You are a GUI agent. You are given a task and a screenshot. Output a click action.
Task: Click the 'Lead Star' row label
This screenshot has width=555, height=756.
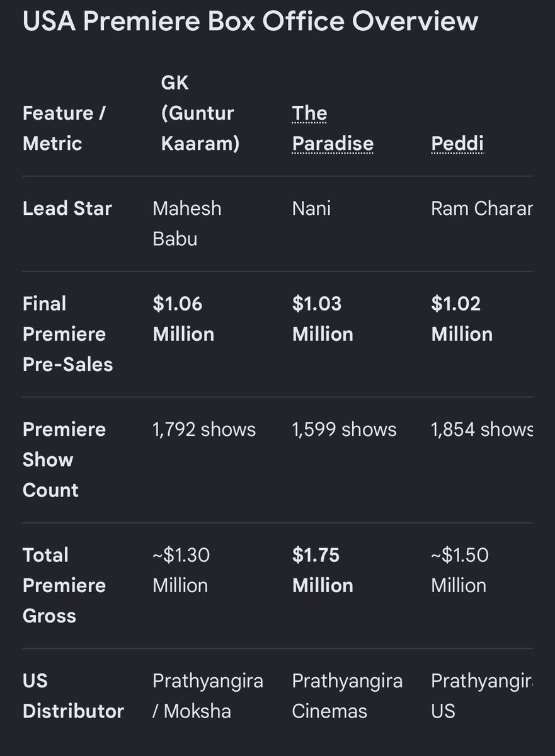67,209
